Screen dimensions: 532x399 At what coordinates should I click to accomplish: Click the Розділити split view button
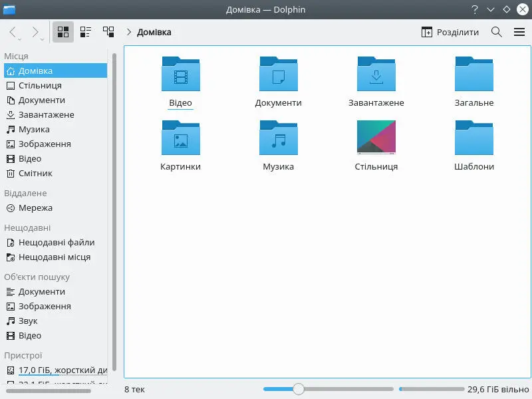[450, 32]
